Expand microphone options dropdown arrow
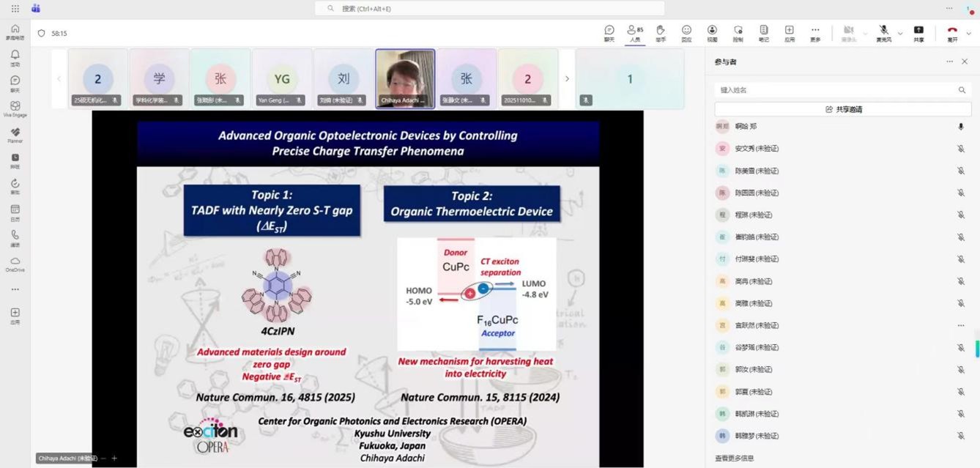 point(900,34)
